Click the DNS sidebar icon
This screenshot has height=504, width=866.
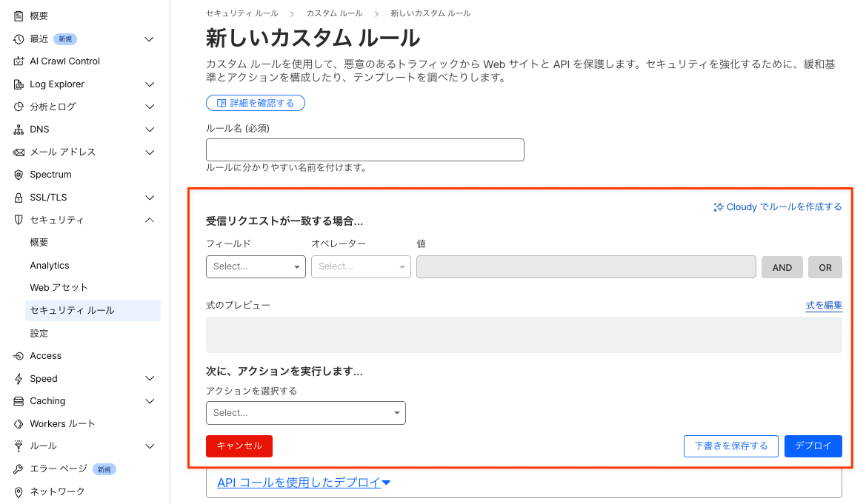pyautogui.click(x=19, y=130)
